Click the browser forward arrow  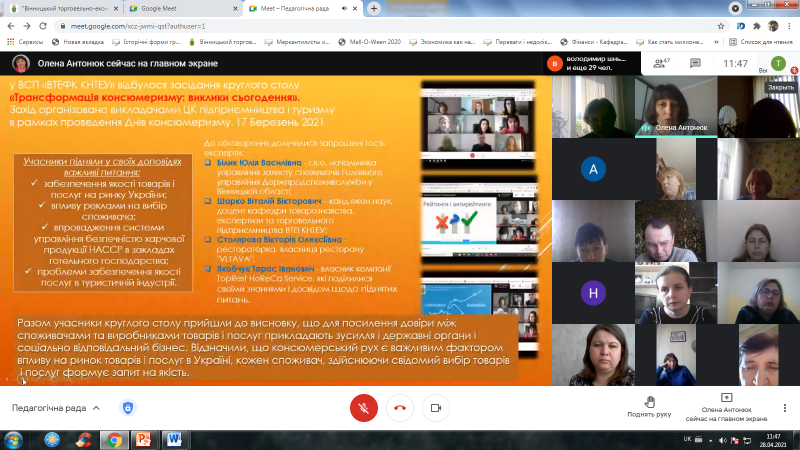[x=27, y=26]
